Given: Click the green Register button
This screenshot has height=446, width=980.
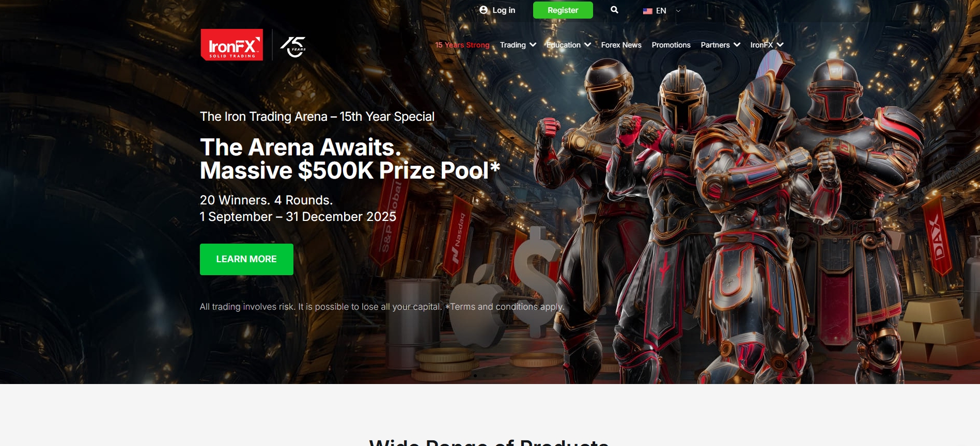Looking at the screenshot, I should pyautogui.click(x=563, y=10).
